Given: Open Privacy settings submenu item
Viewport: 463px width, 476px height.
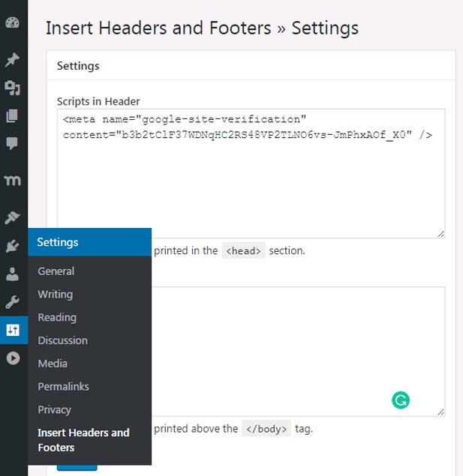Looking at the screenshot, I should (54, 409).
